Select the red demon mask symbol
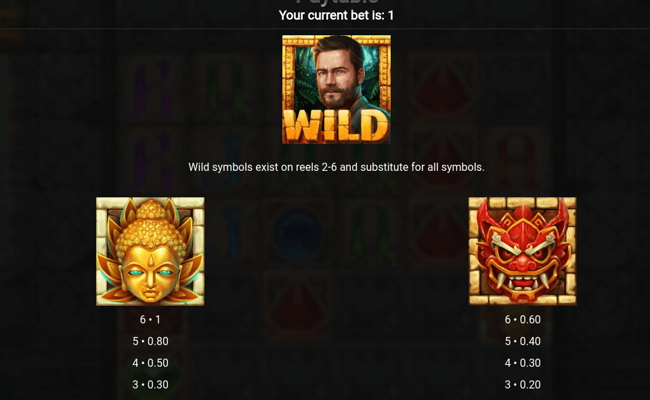Viewport: 650px width, 400px height. point(522,251)
